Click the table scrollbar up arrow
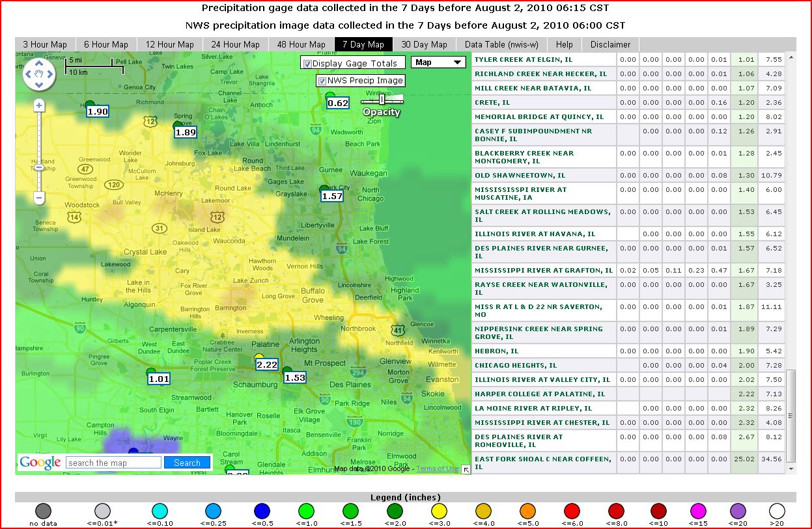Viewport: 812px width, 529px height. [x=791, y=58]
